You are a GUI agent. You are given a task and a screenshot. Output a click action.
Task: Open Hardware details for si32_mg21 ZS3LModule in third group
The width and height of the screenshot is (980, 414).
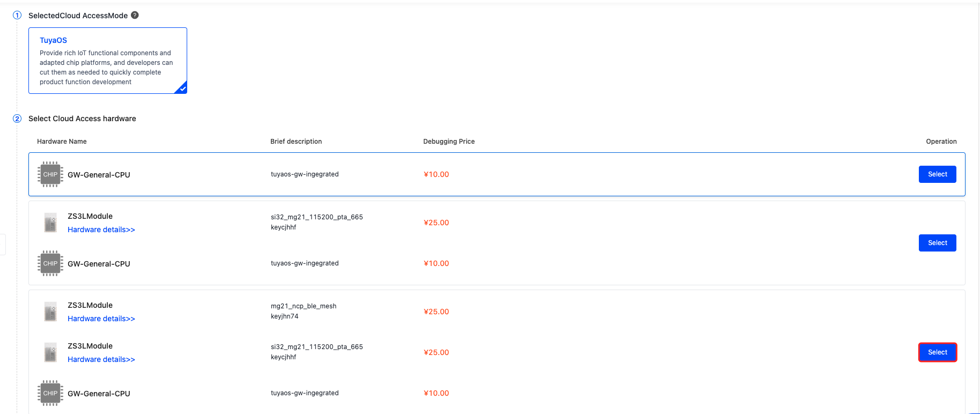(101, 359)
